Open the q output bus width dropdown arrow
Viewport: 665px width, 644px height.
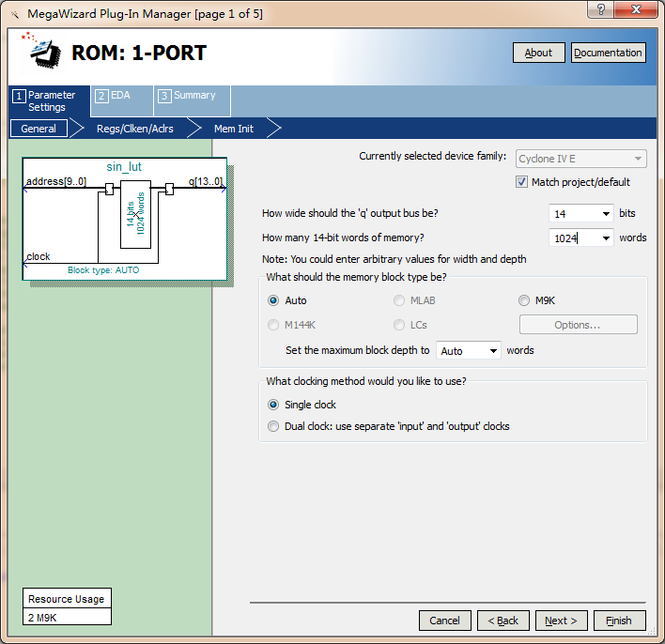(606, 214)
